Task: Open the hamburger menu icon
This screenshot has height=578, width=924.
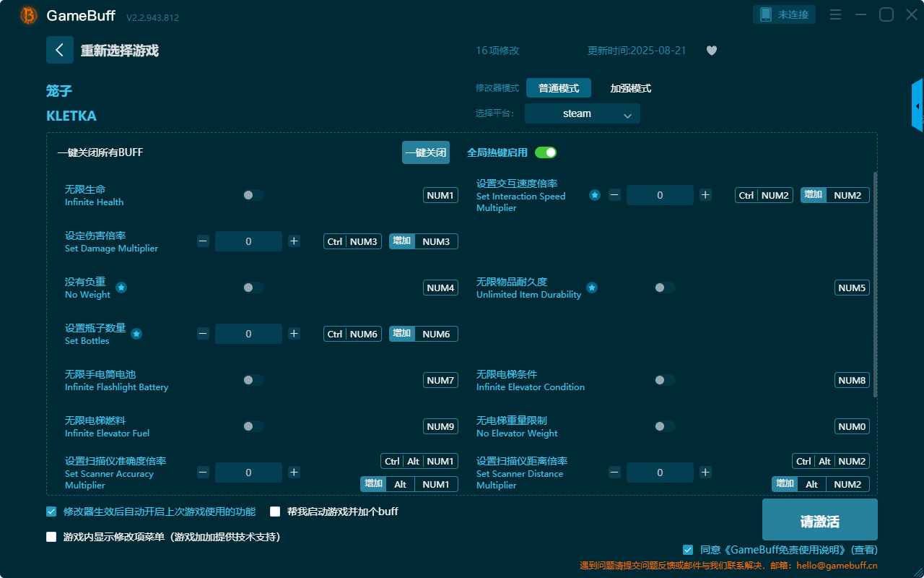Action: tap(835, 14)
